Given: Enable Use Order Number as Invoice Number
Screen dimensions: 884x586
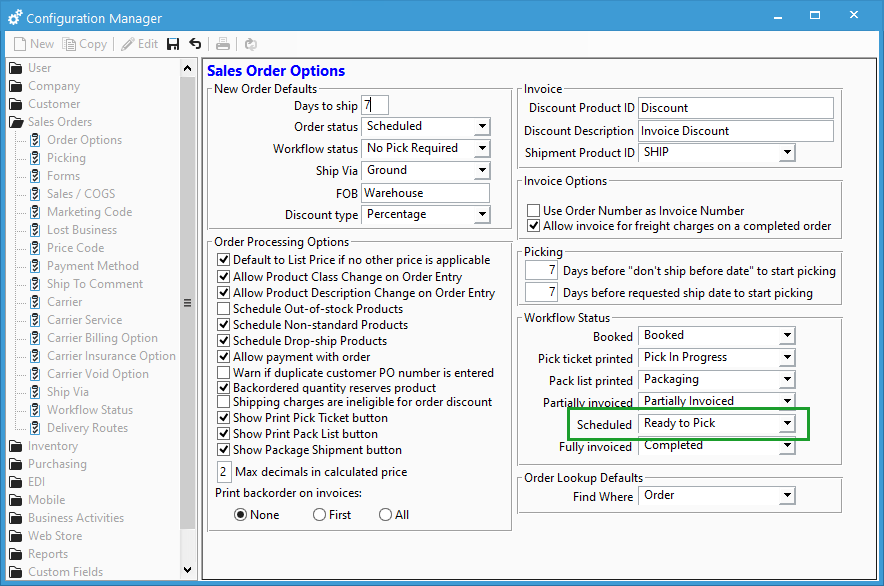Looking at the screenshot, I should pos(533,211).
